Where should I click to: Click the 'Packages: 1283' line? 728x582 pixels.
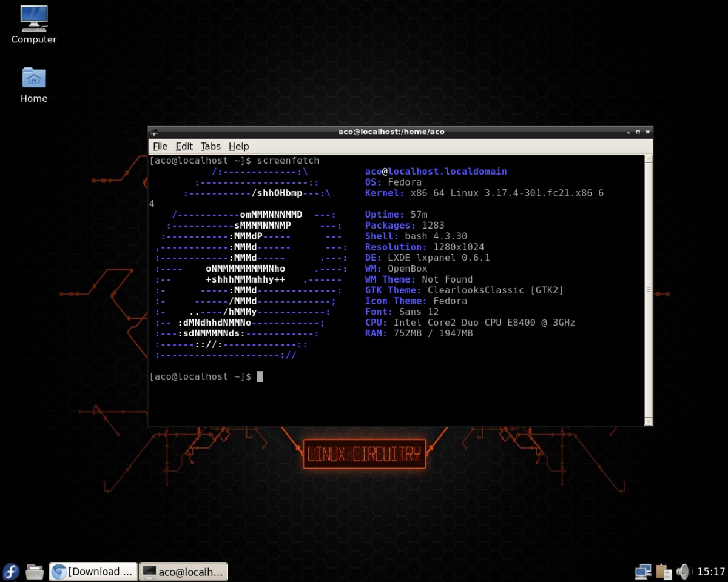[405, 226]
